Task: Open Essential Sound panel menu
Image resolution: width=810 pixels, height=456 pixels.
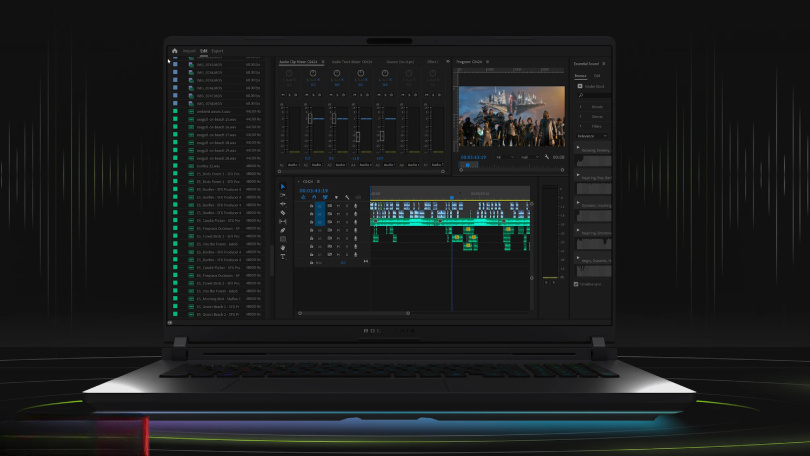Action: click(603, 64)
